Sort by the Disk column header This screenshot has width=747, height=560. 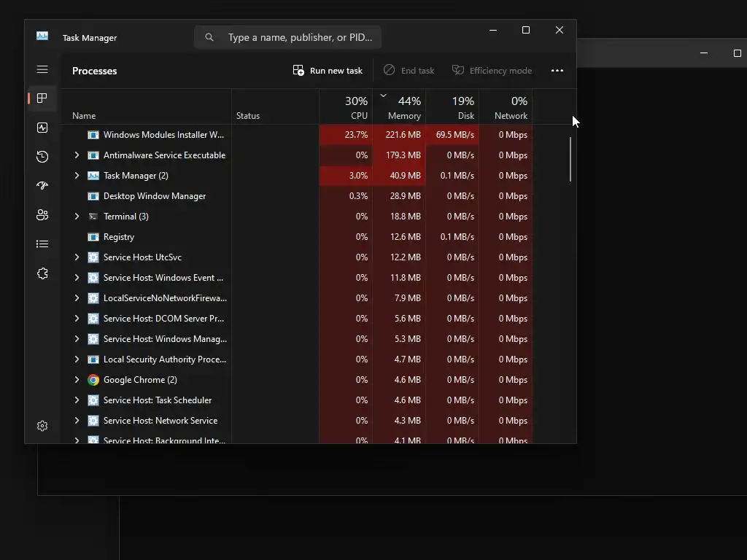[452, 106]
